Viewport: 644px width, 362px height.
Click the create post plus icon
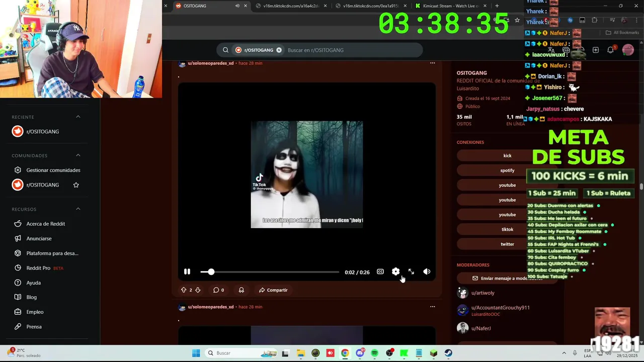click(x=596, y=50)
